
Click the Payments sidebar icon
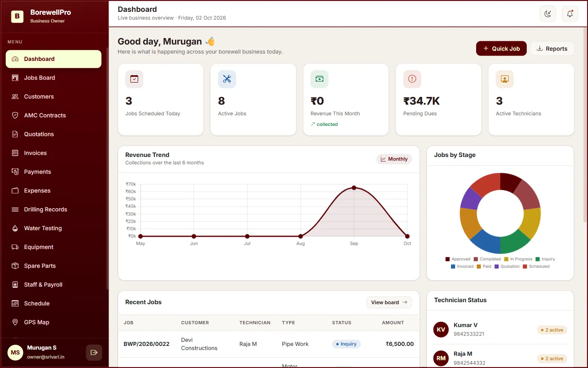(15, 172)
